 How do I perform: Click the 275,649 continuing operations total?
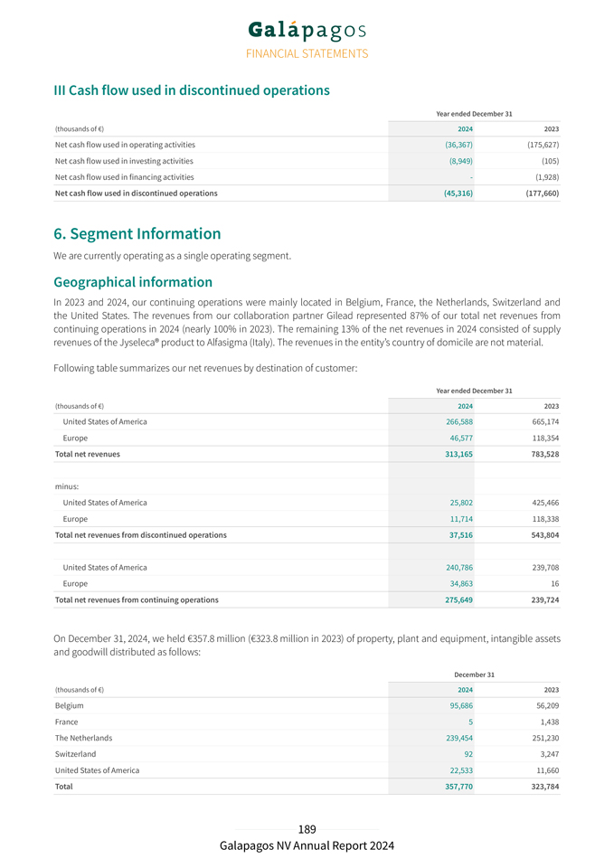[457, 599]
